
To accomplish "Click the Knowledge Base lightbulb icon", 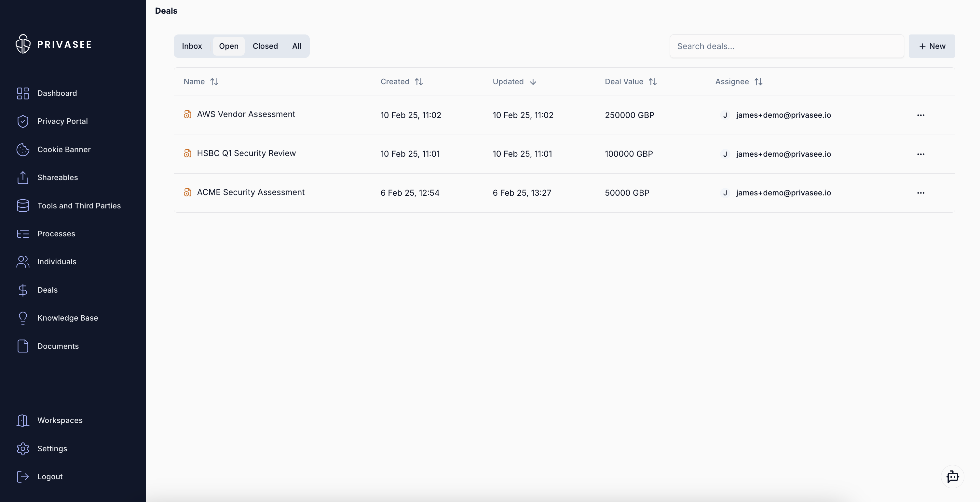I will 23,318.
